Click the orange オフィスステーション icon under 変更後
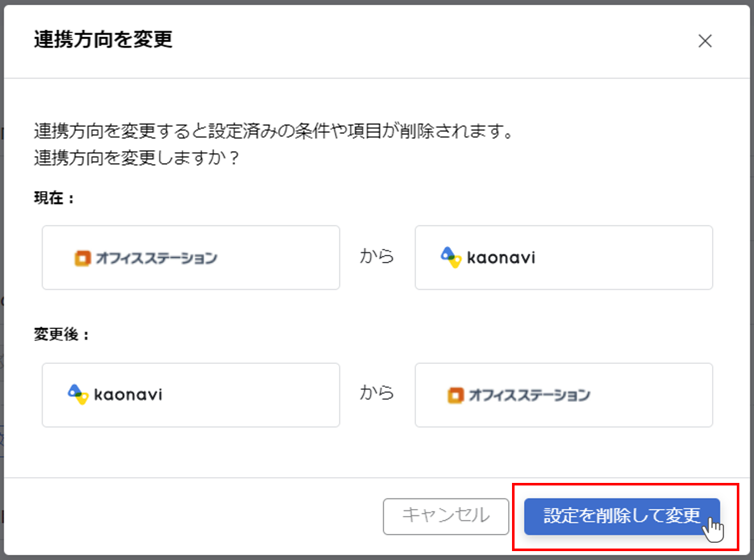 click(x=456, y=395)
